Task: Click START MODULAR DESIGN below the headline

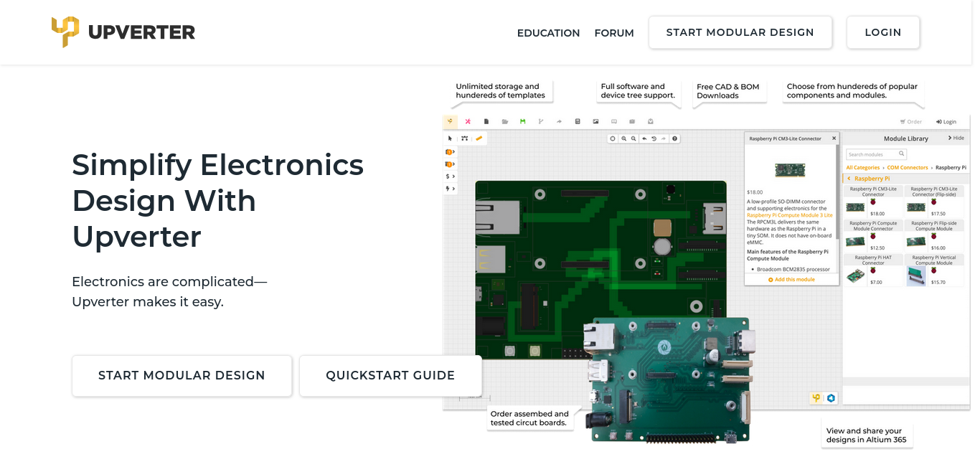Action: click(182, 375)
